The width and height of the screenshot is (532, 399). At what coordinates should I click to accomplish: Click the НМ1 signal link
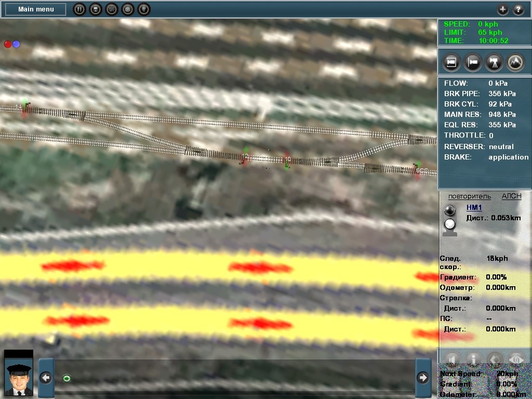(x=474, y=208)
